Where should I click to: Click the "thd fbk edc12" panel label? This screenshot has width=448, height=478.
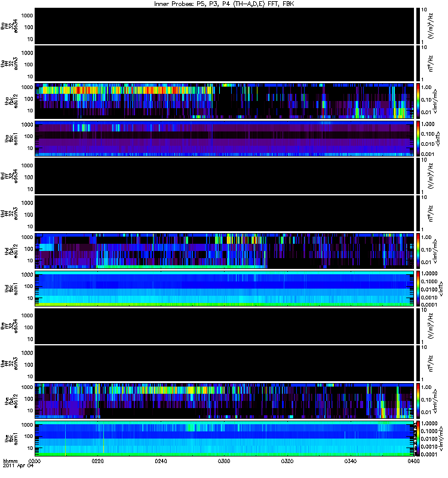pyautogui.click(x=11, y=251)
